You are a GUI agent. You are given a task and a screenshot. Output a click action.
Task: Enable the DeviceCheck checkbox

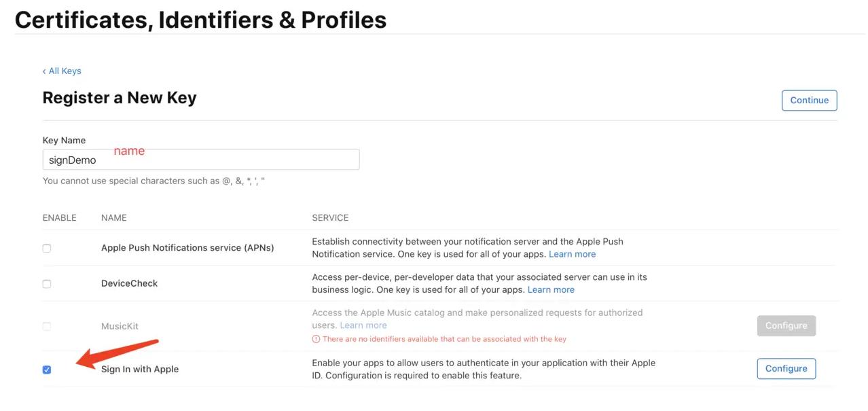pyautogui.click(x=46, y=283)
